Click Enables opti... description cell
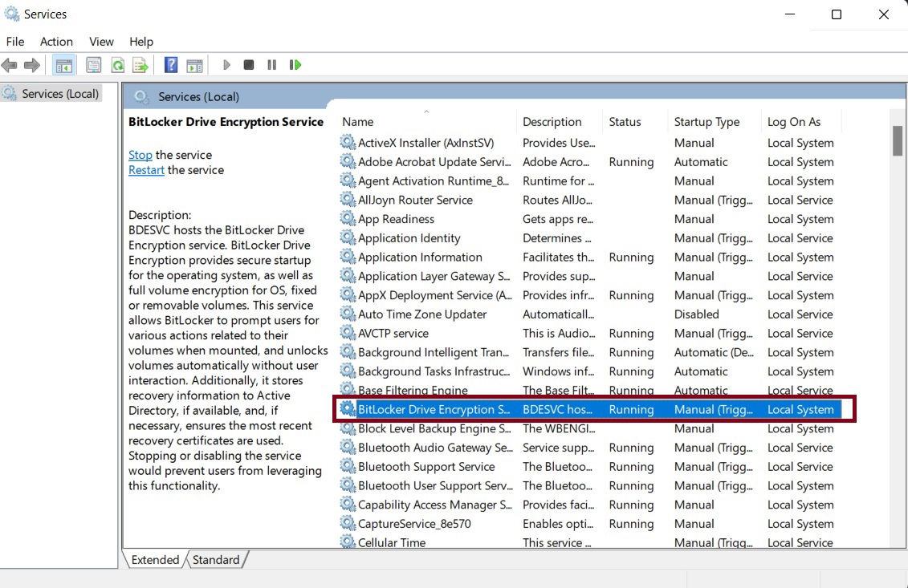 point(558,524)
